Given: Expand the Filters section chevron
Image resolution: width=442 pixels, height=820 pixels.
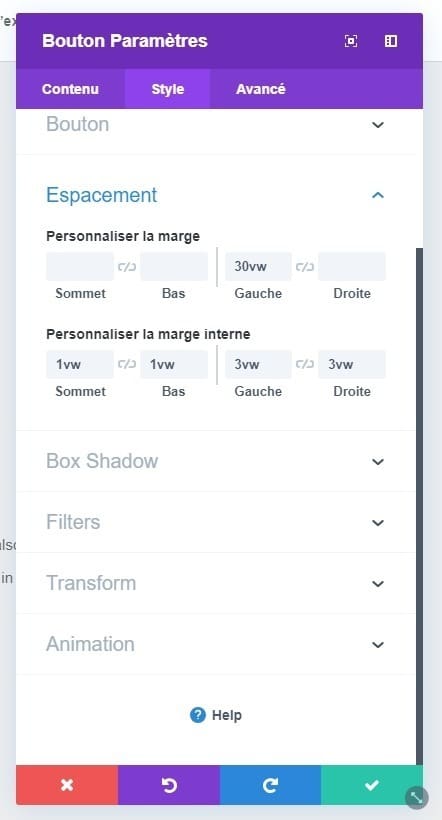Looking at the screenshot, I should pos(378,522).
